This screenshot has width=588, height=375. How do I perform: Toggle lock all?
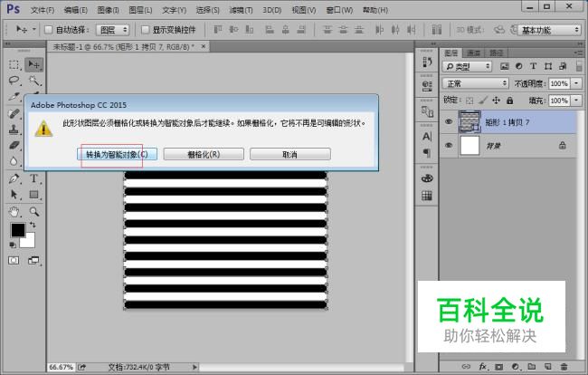point(509,101)
